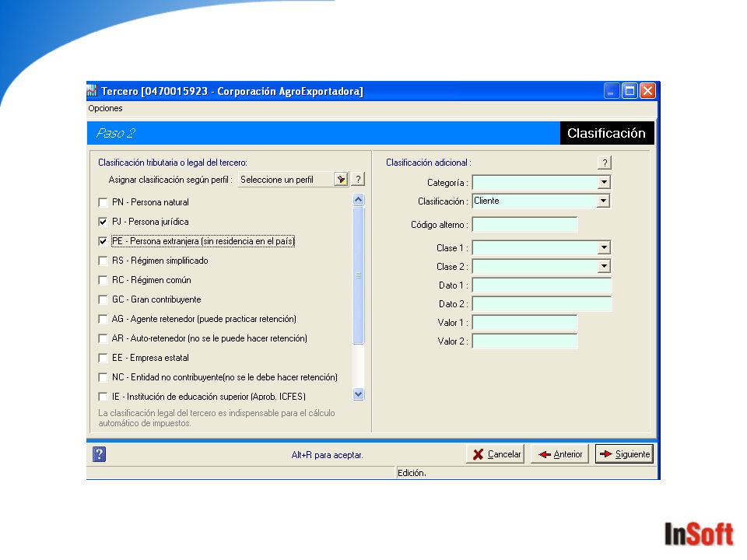Close the Tercero window
The image size is (747, 560).
coord(647,90)
